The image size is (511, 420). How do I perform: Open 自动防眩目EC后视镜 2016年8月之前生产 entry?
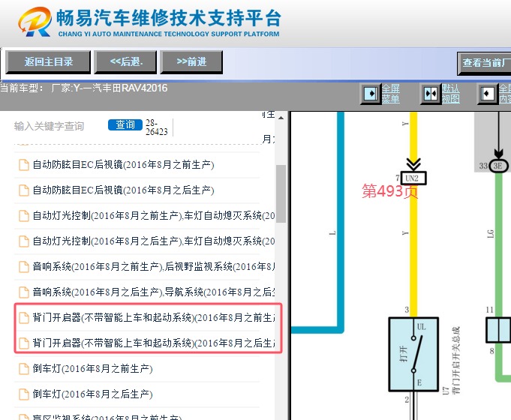click(123, 164)
